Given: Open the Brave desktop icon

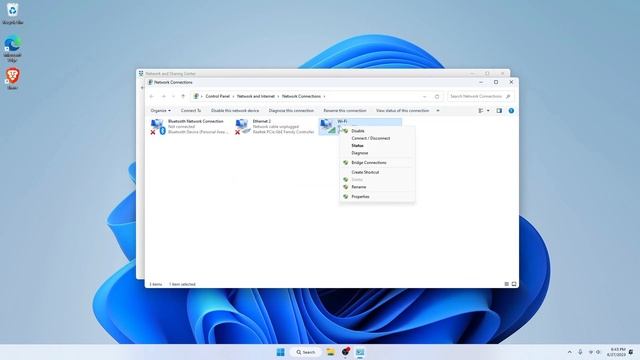Looking at the screenshot, I should (12, 78).
